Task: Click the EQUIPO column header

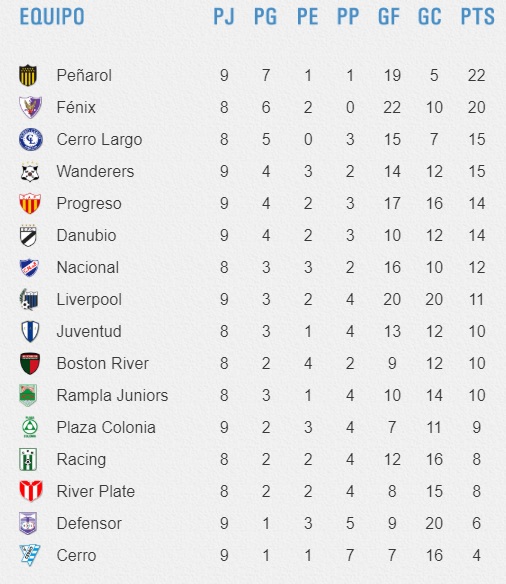Action: click(52, 17)
